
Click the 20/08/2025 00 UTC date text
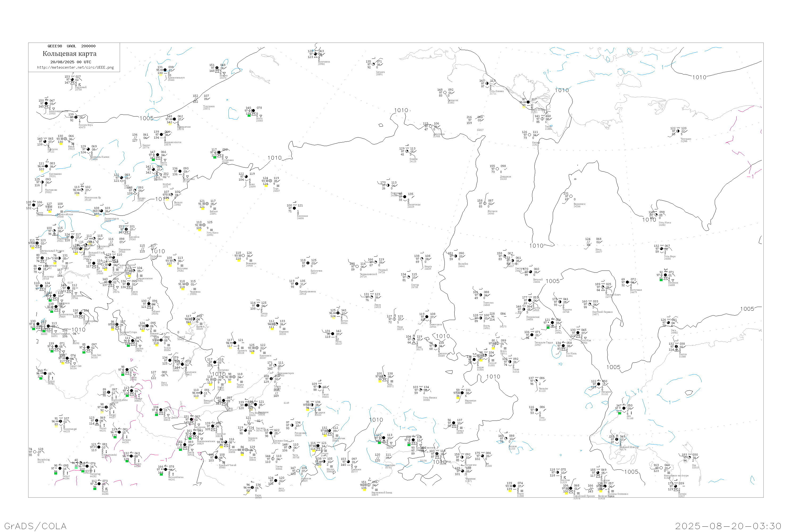tap(70, 62)
